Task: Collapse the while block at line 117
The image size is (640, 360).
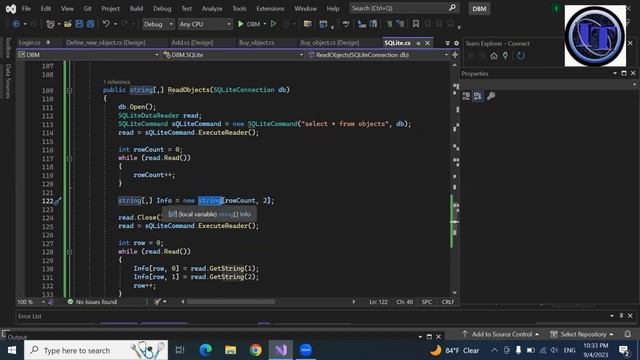Action: [x=69, y=158]
